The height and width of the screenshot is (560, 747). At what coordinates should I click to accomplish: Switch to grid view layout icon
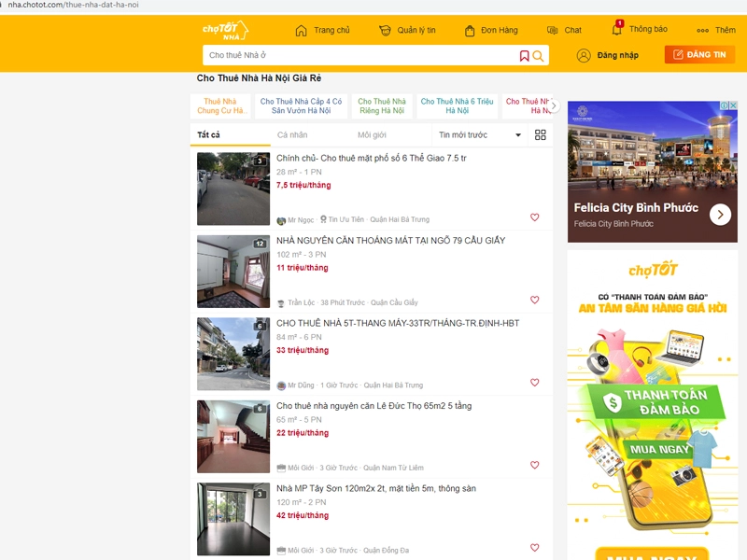541,134
